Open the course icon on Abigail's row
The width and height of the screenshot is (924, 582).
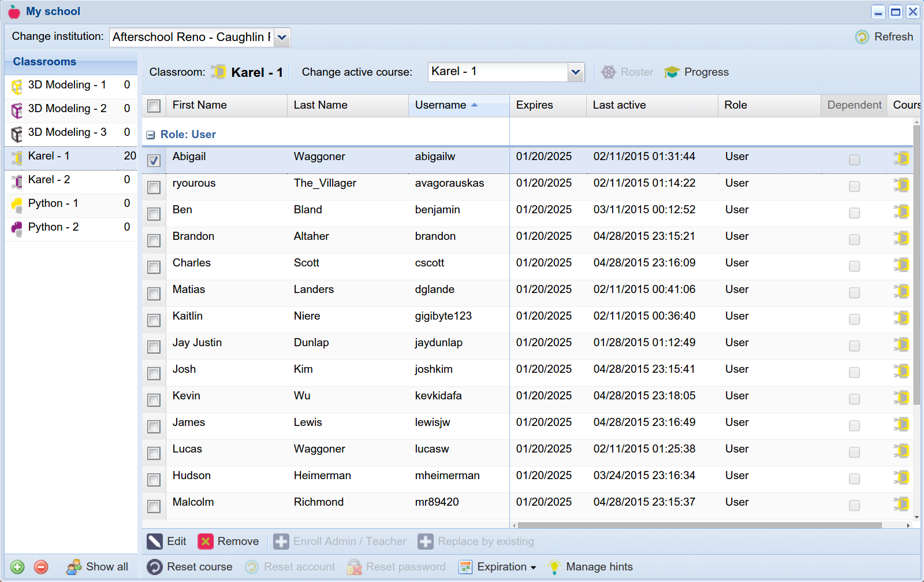901,158
